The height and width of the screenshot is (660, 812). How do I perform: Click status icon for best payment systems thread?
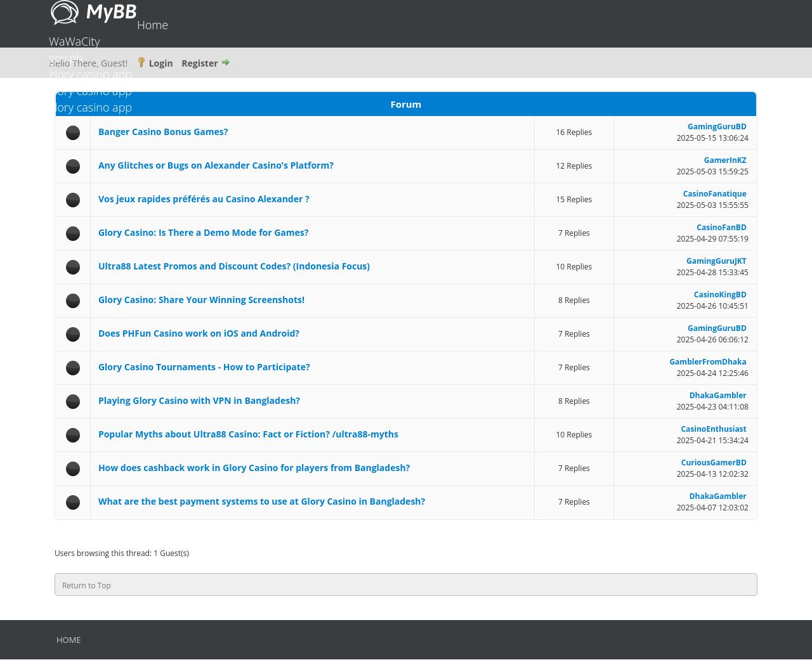tap(73, 502)
